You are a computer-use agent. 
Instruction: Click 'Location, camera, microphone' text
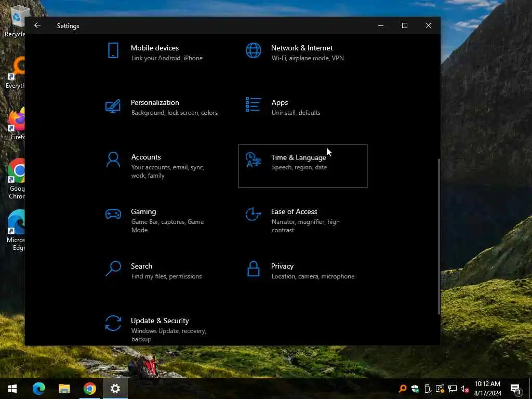313,276
